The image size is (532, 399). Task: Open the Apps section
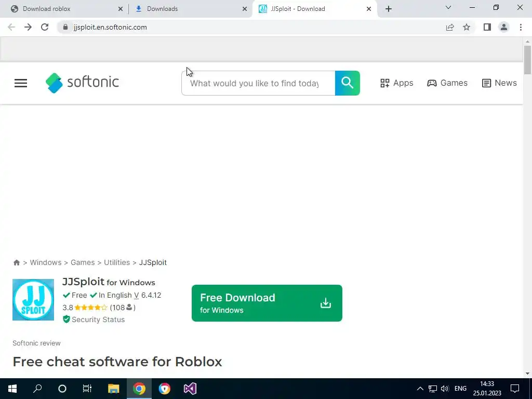(x=396, y=83)
